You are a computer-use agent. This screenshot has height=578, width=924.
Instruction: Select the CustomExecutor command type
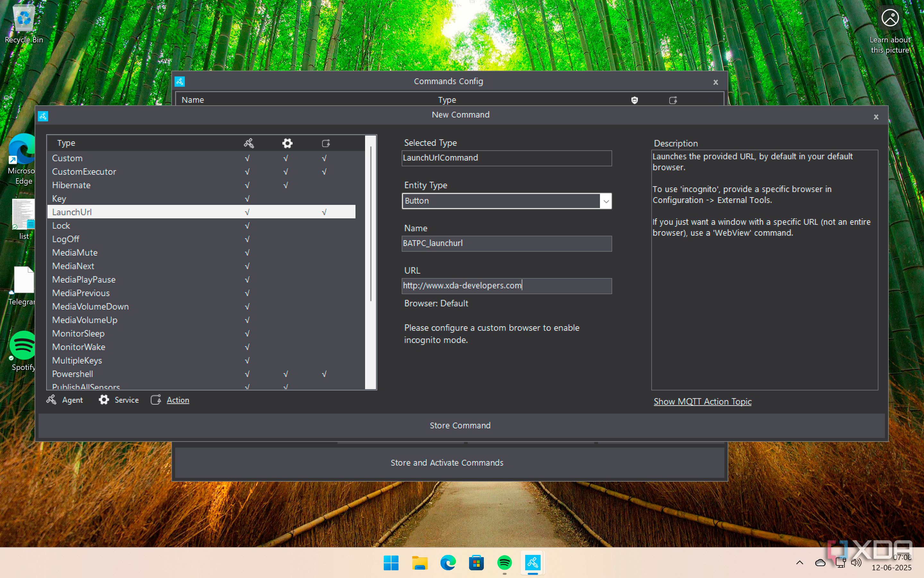[201, 172]
